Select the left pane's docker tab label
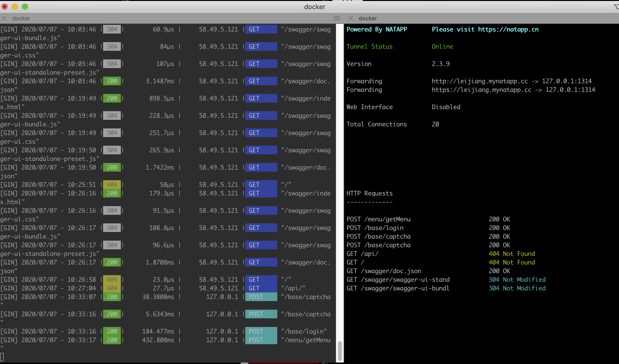 pyautogui.click(x=21, y=18)
